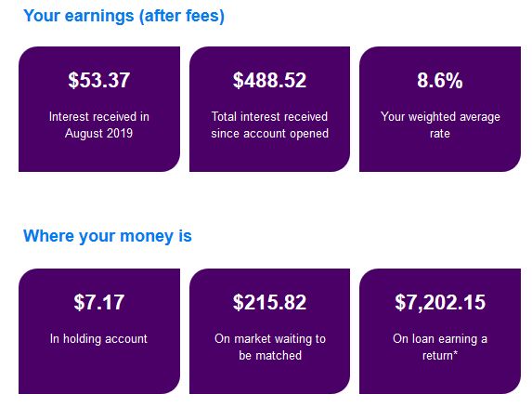This screenshot has width=532, height=407.
Task: Click the asterisk after the word return
Action: tap(455, 353)
